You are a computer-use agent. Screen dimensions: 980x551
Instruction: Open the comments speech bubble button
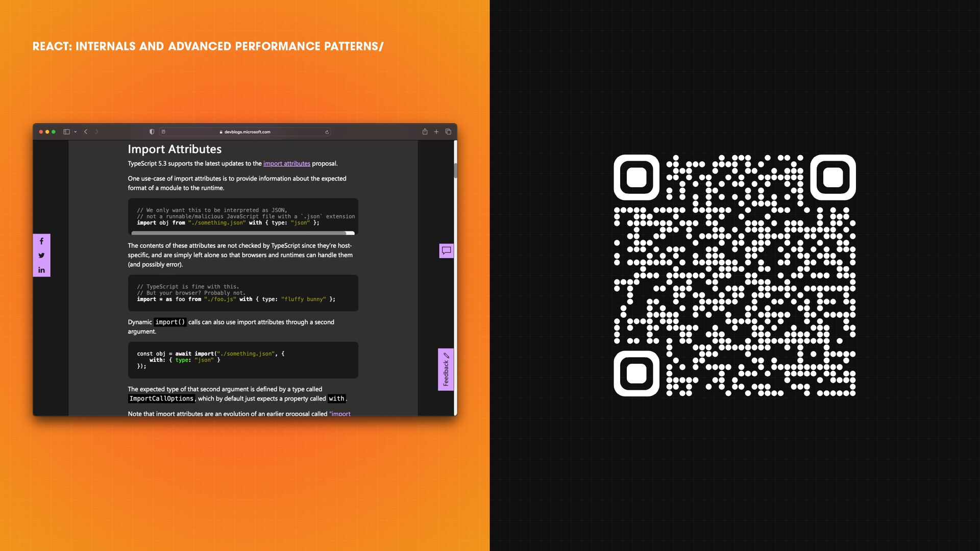click(x=446, y=251)
